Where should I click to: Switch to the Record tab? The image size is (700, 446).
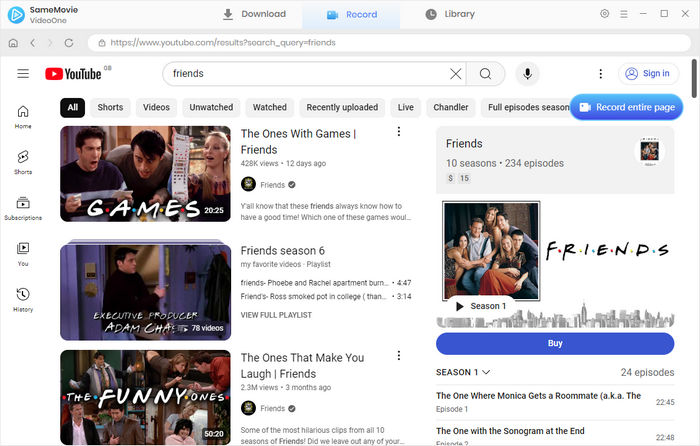(352, 15)
